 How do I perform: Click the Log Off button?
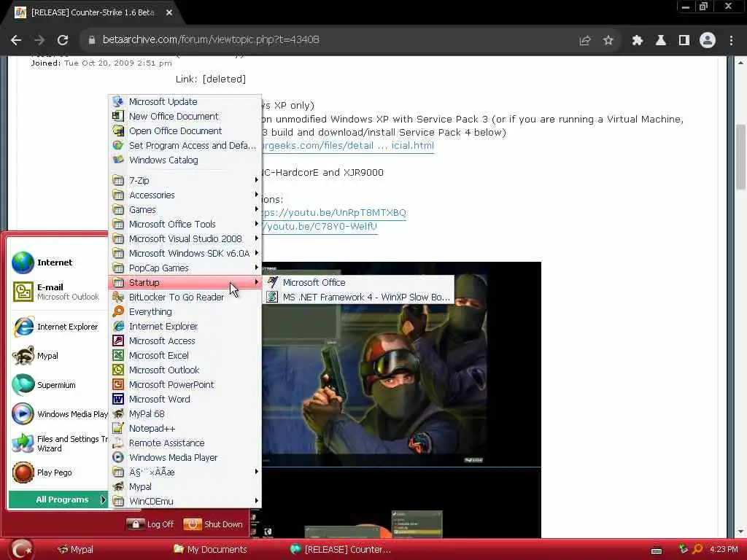coord(150,524)
